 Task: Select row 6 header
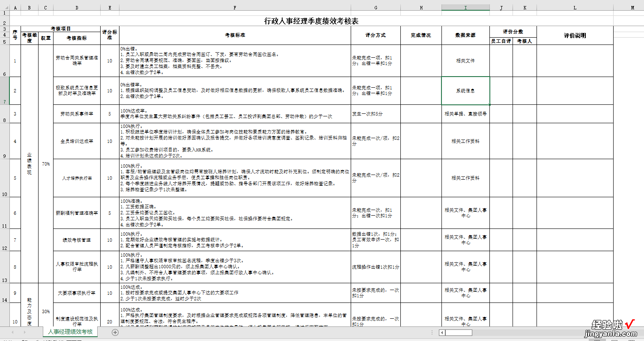click(5, 61)
